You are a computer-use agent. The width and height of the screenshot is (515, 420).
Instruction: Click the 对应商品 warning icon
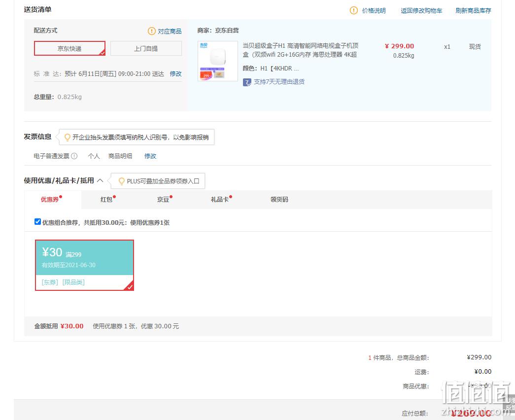click(151, 31)
